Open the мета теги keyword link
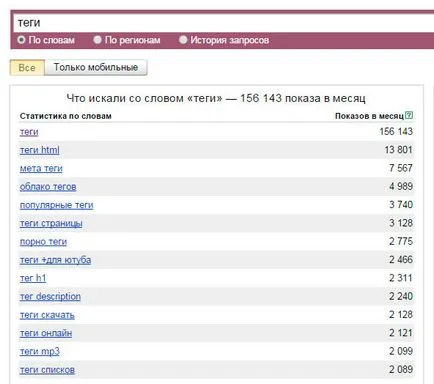434x384 pixels. (41, 168)
